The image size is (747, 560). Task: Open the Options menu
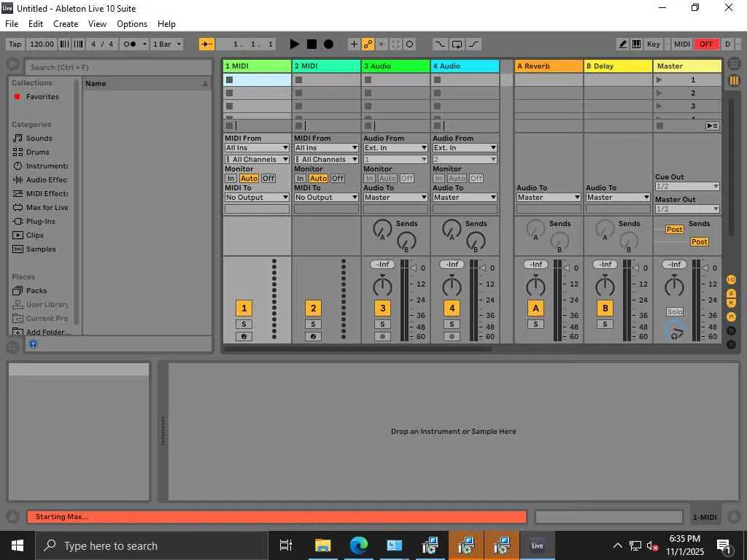[132, 24]
